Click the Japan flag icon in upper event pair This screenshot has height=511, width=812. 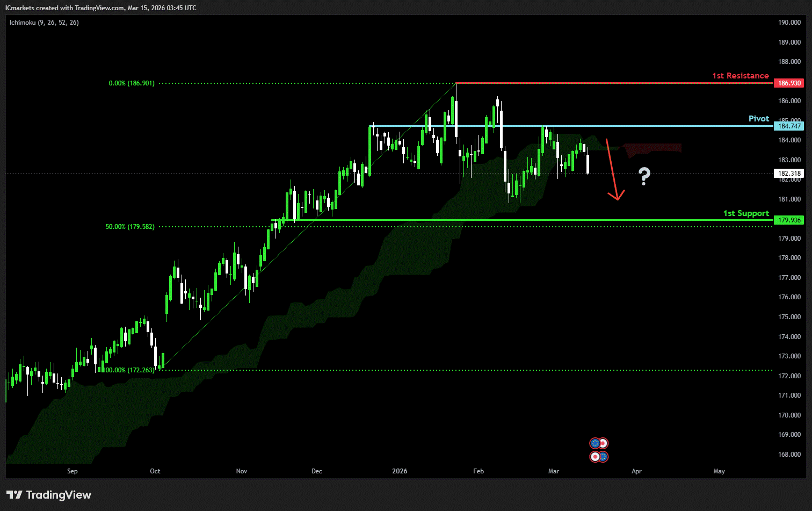pyautogui.click(x=604, y=443)
